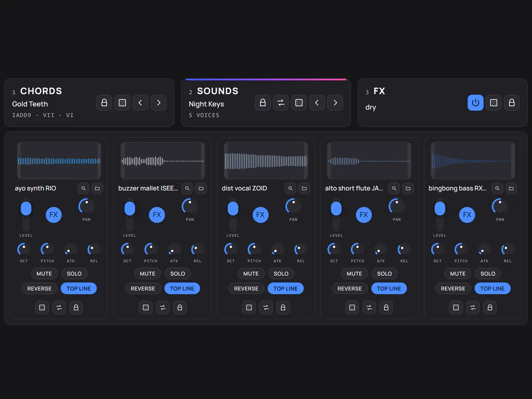Click the ayo synth RIO pan knob
The image size is (532, 399).
click(86, 206)
